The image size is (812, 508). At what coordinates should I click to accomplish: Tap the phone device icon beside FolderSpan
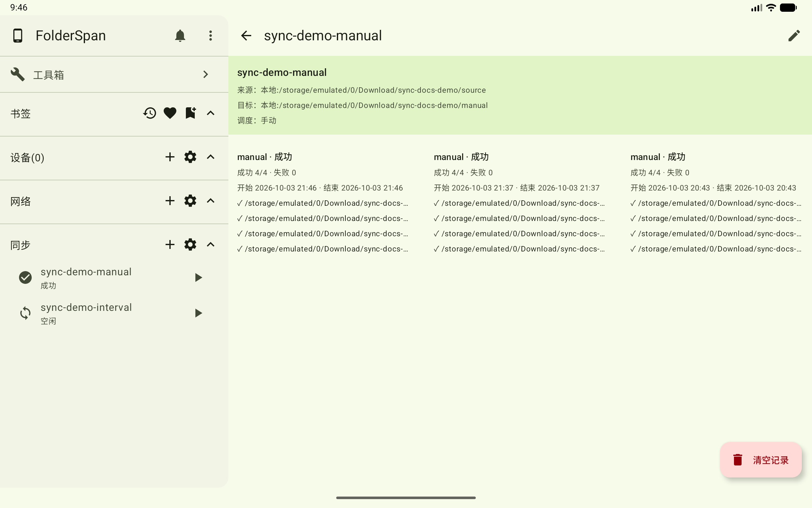coord(18,36)
